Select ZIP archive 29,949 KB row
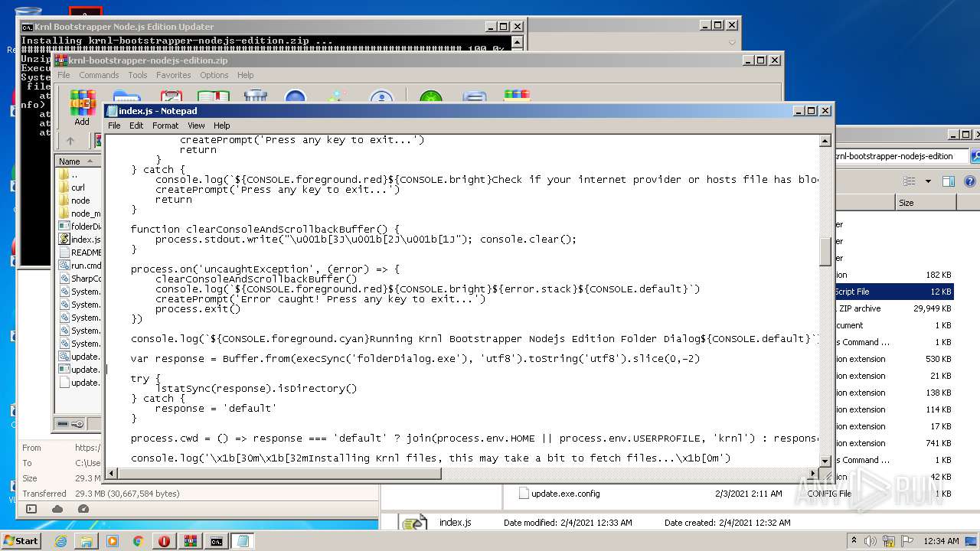 pyautogui.click(x=895, y=308)
